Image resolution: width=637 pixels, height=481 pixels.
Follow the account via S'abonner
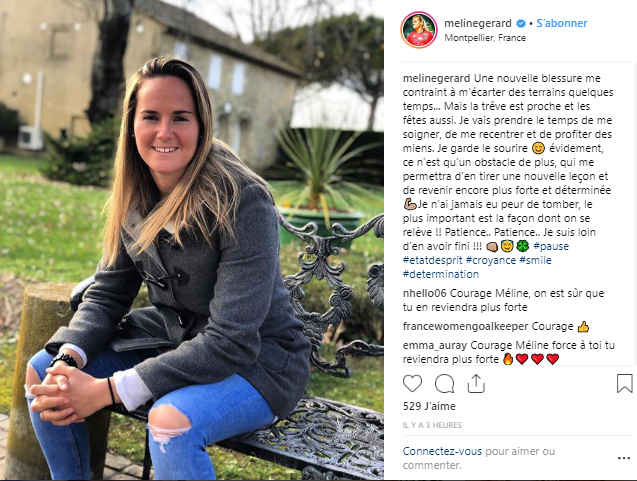561,23
